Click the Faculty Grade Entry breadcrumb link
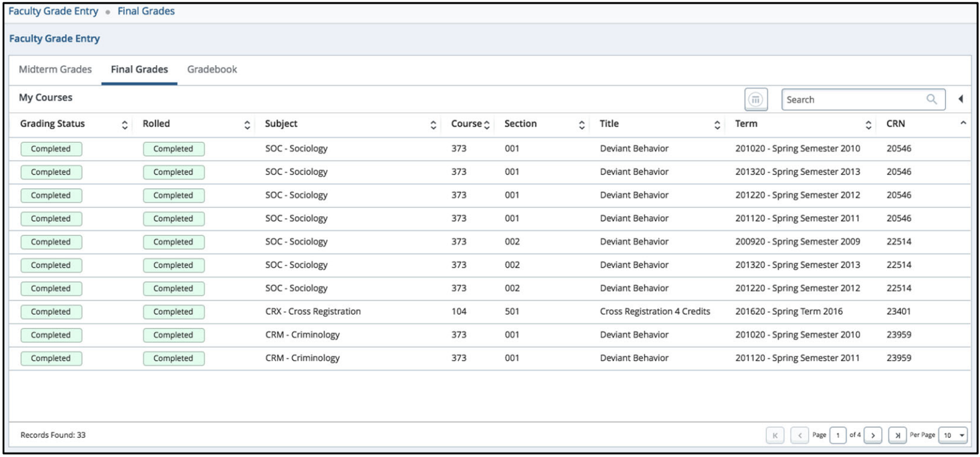 click(x=53, y=11)
